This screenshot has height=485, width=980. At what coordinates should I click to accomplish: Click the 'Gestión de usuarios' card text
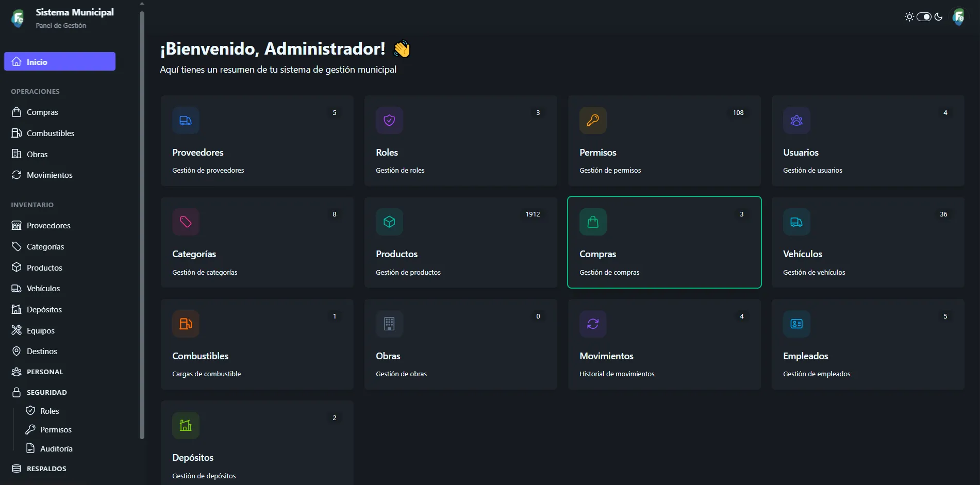[812, 170]
